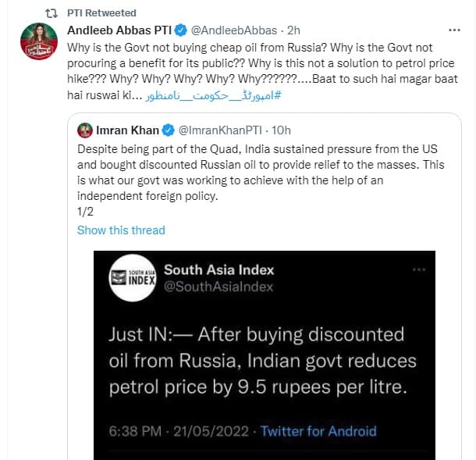Open the @AndleebAbbas handle link
Screen dimensions: 476x460
click(x=234, y=30)
